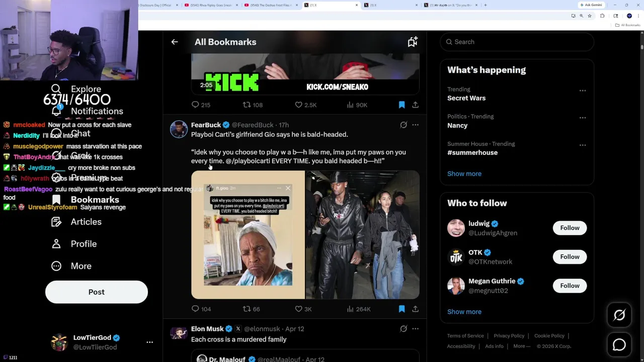
Task: Open more options for Secret Wars trend
Action: (583, 90)
